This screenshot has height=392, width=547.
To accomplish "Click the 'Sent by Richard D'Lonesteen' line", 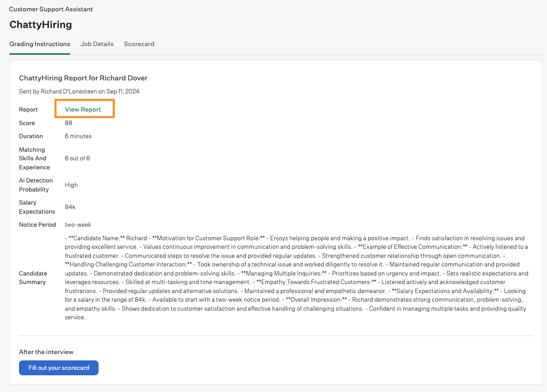I will pos(79,91).
